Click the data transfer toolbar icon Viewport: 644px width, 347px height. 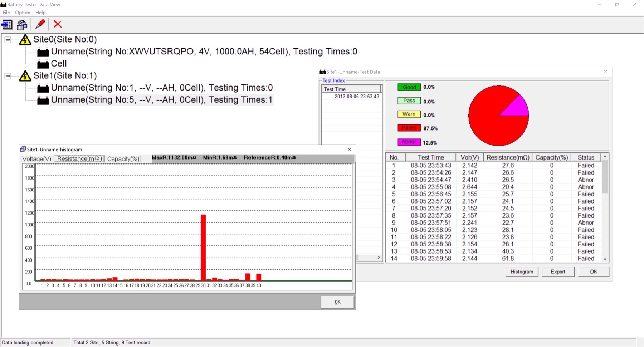pos(22,24)
